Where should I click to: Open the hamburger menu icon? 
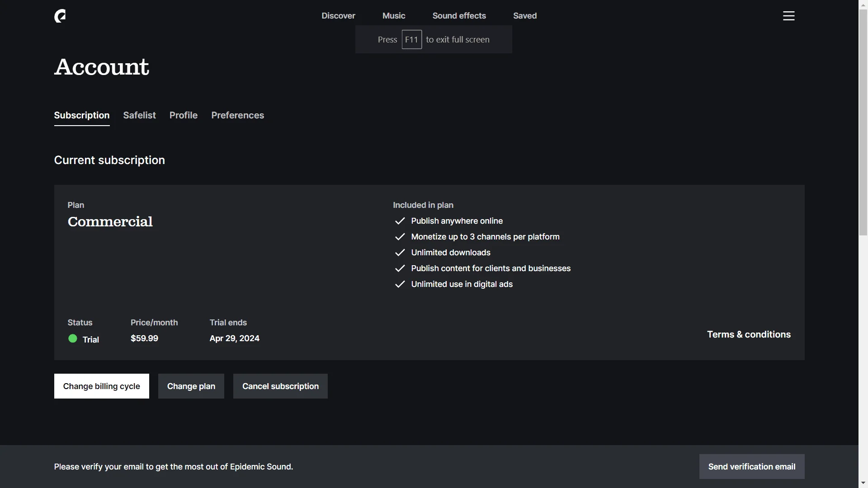tap(788, 16)
